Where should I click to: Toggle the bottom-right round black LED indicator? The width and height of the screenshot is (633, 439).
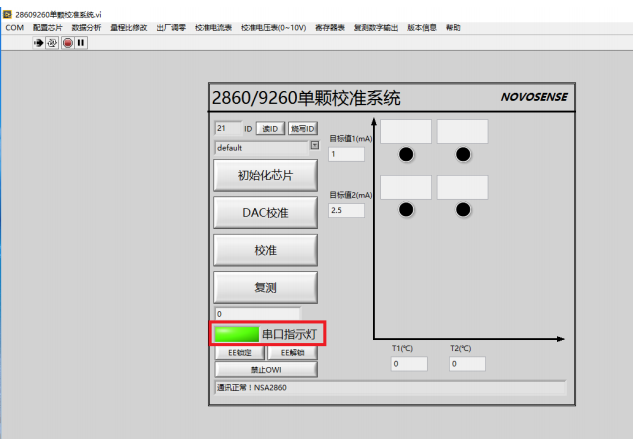[x=463, y=209]
